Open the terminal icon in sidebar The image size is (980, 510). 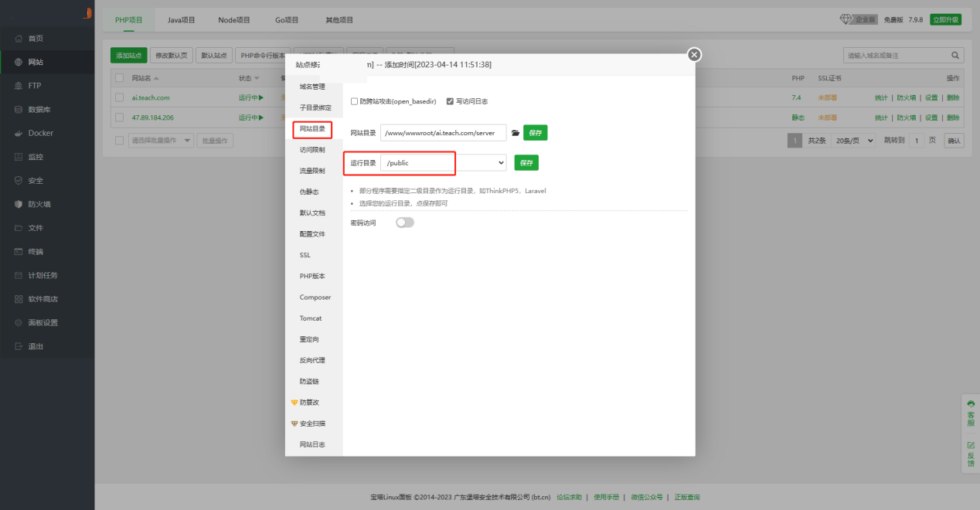pyautogui.click(x=19, y=252)
